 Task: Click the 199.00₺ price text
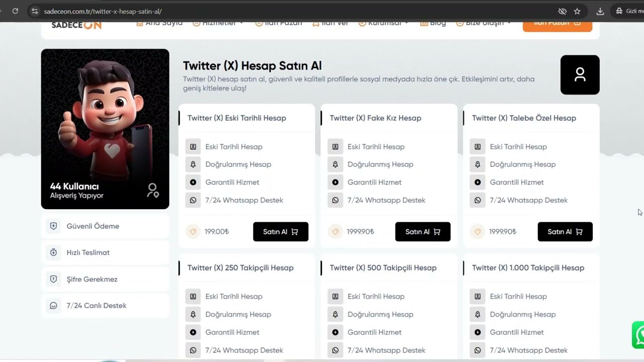pyautogui.click(x=217, y=232)
